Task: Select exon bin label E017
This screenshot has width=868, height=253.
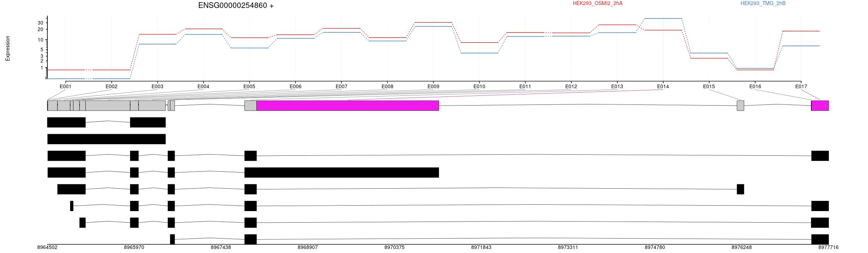Action: pos(801,86)
